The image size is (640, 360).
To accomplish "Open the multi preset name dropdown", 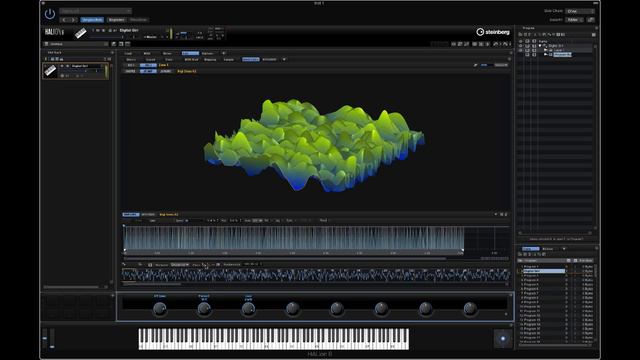I will (76, 44).
